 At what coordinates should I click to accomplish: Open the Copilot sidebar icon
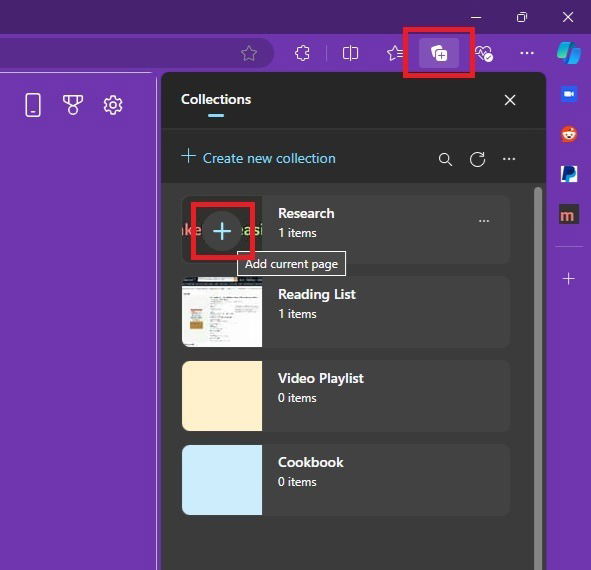tap(569, 53)
